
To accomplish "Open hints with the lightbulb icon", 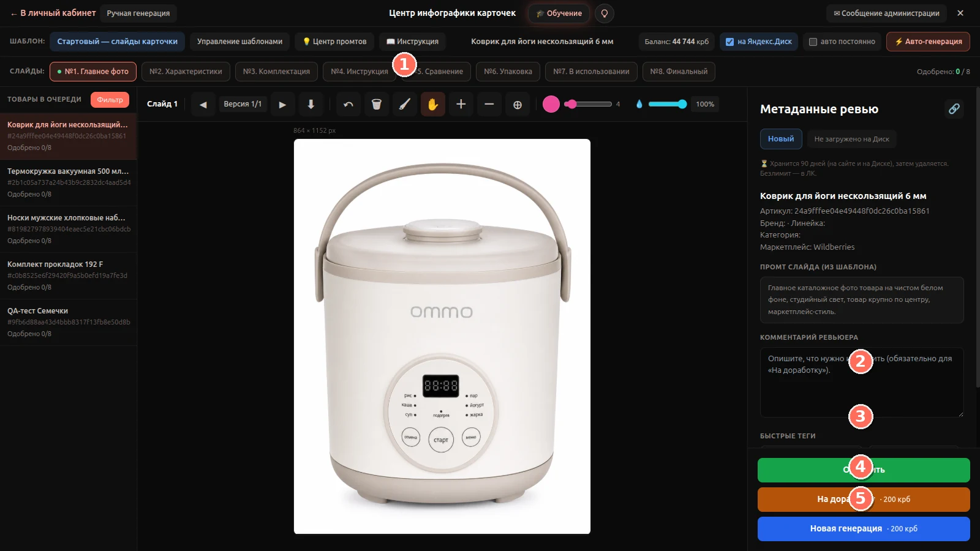I will (605, 13).
